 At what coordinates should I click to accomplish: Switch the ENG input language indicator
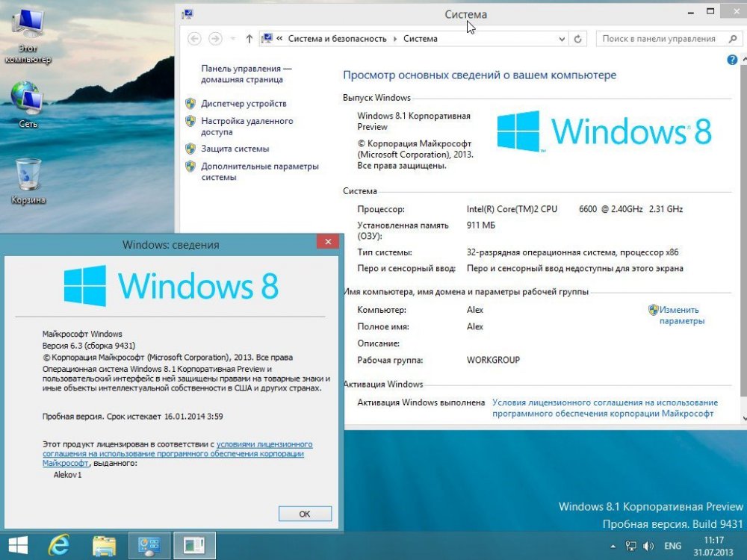pos(673,547)
